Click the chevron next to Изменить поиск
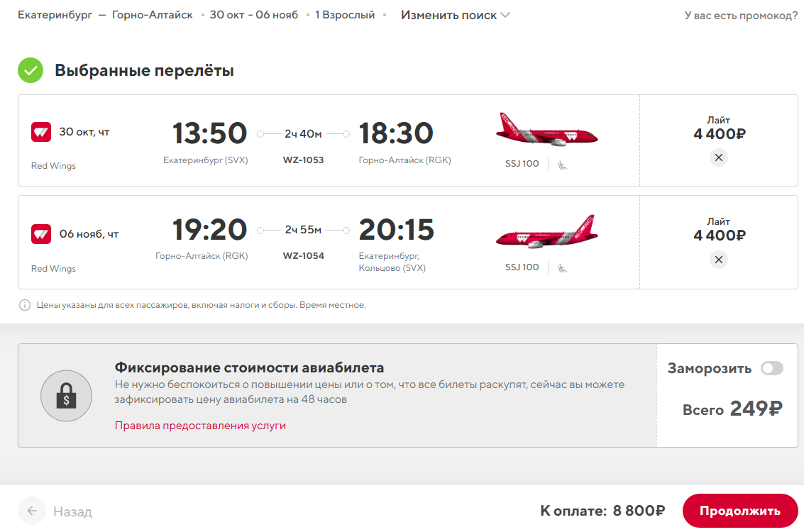Screen dimensions: 804x532 click(505, 16)
